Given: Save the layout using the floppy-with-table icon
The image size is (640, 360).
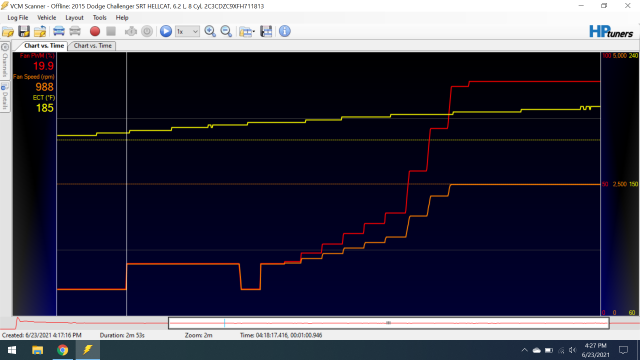Looking at the screenshot, I should click(x=266, y=31).
